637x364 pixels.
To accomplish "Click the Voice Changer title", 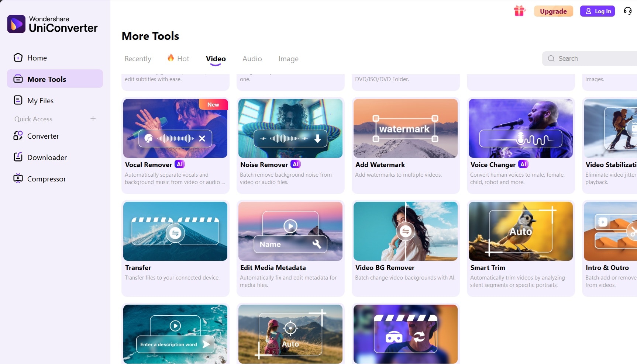I will pyautogui.click(x=493, y=165).
